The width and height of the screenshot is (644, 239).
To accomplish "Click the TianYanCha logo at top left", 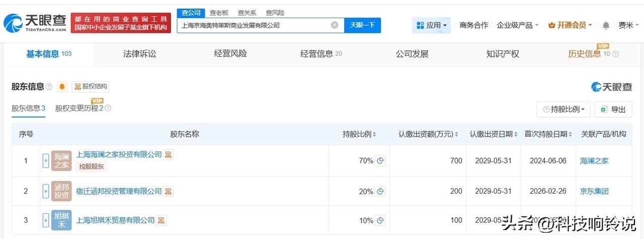I will click(34, 23).
